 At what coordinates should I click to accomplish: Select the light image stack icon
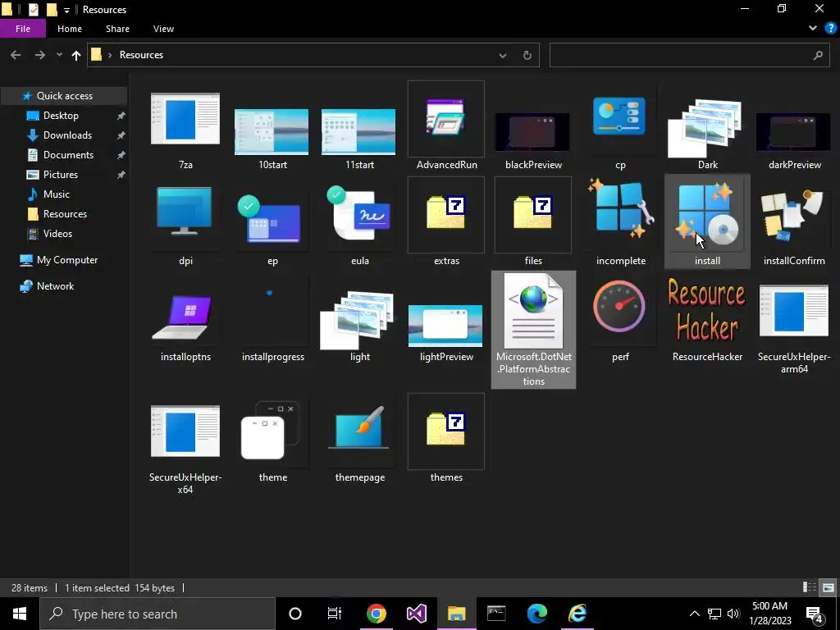tap(358, 321)
